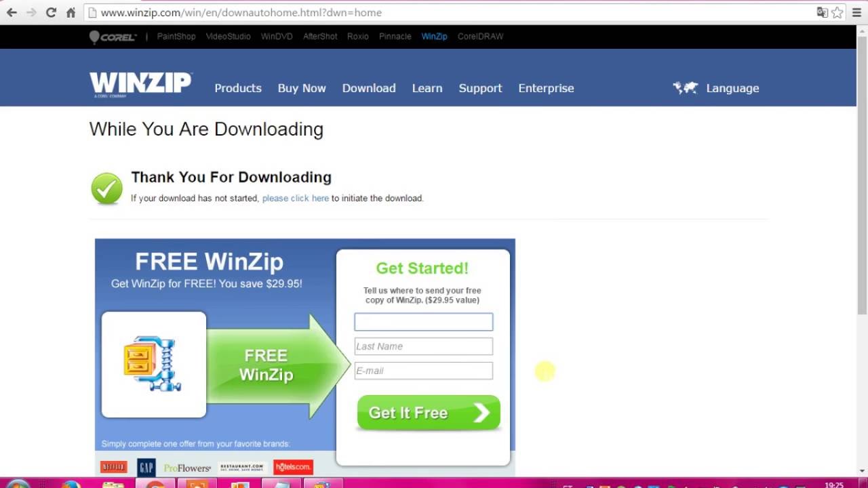Follow the Roxio link

358,37
